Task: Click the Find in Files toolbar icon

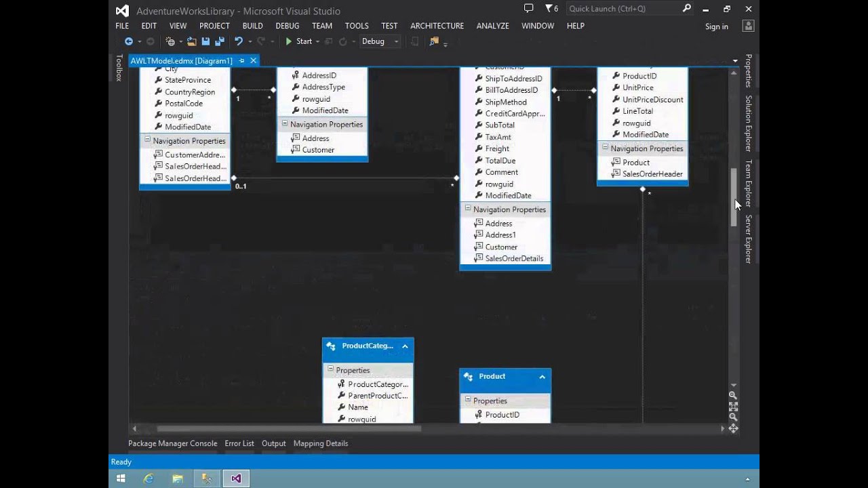Action: point(434,41)
